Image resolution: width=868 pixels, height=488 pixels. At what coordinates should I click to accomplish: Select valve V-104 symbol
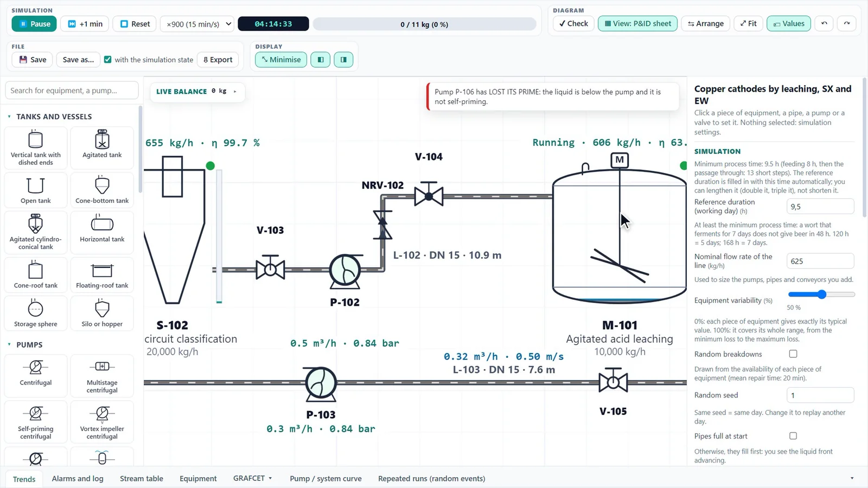429,194
